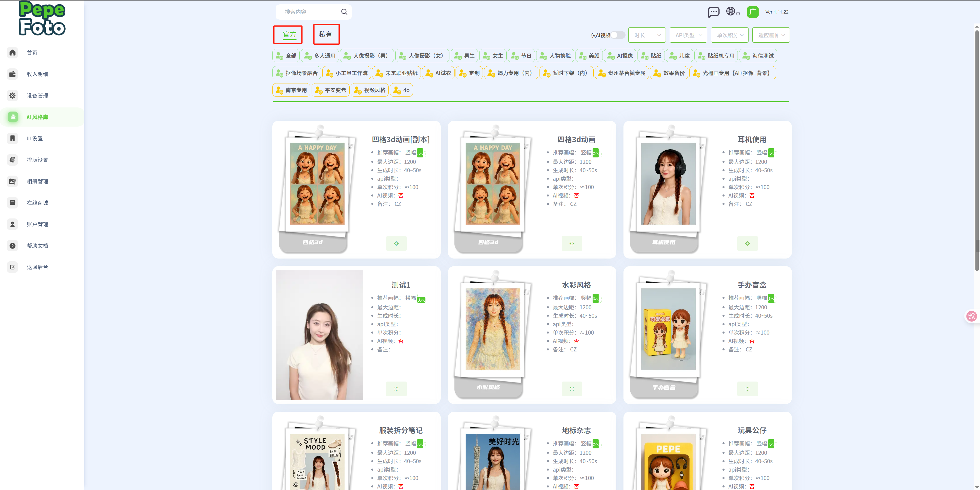Click the 贵州茅台镇专属 category tag
This screenshot has width=980, height=490.
coord(622,73)
